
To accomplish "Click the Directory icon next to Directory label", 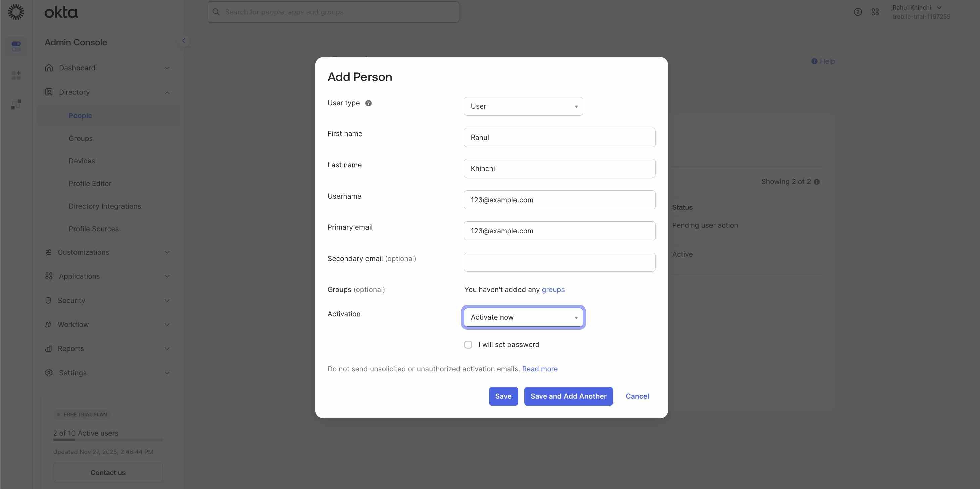I will pos(49,92).
